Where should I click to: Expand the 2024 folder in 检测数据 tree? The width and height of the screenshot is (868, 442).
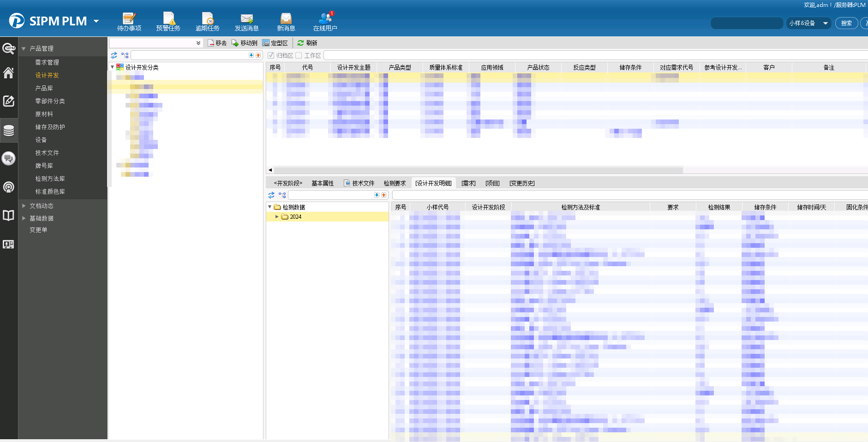pyautogui.click(x=277, y=217)
